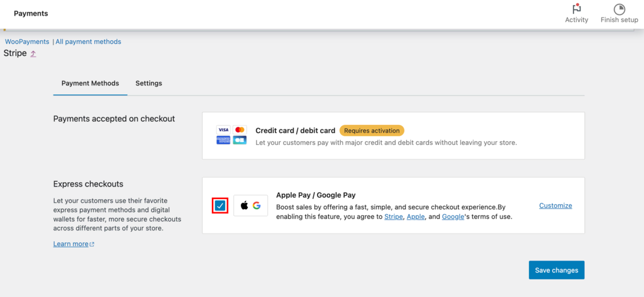The image size is (644, 297).
Task: Uncheck the Apple Pay / Google Pay checkbox
Action: pyautogui.click(x=220, y=205)
